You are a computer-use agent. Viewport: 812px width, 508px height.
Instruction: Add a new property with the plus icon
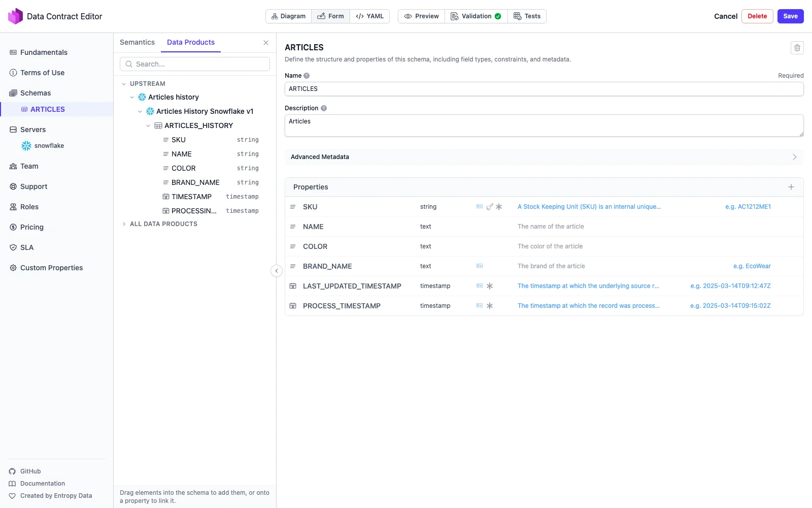click(791, 187)
